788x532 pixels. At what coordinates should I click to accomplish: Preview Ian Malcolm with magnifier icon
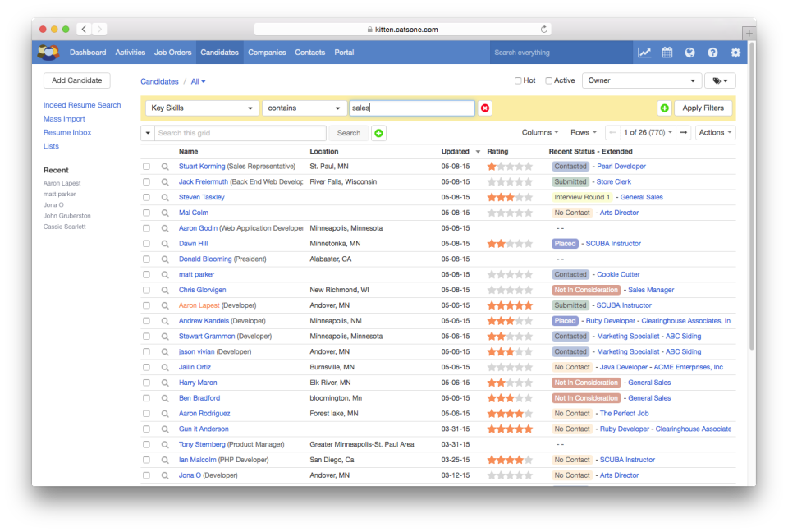[165, 460]
